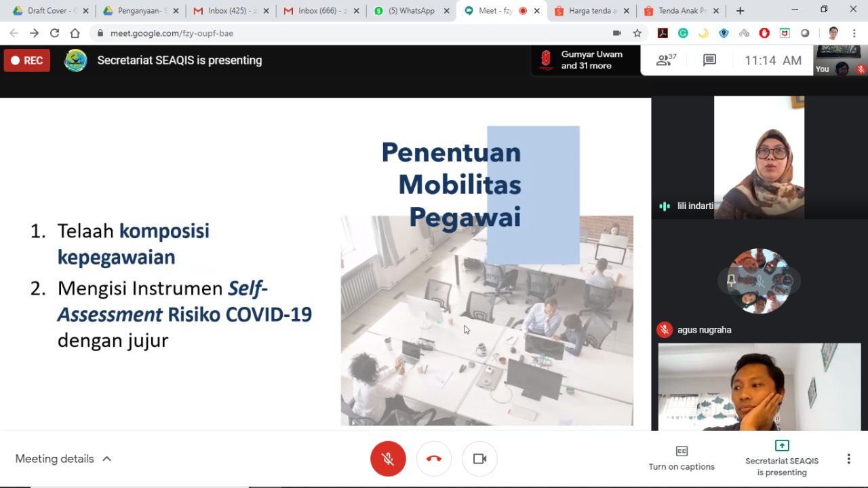This screenshot has width=868, height=488.
Task: Open the participants list showing 37 people
Action: (666, 60)
